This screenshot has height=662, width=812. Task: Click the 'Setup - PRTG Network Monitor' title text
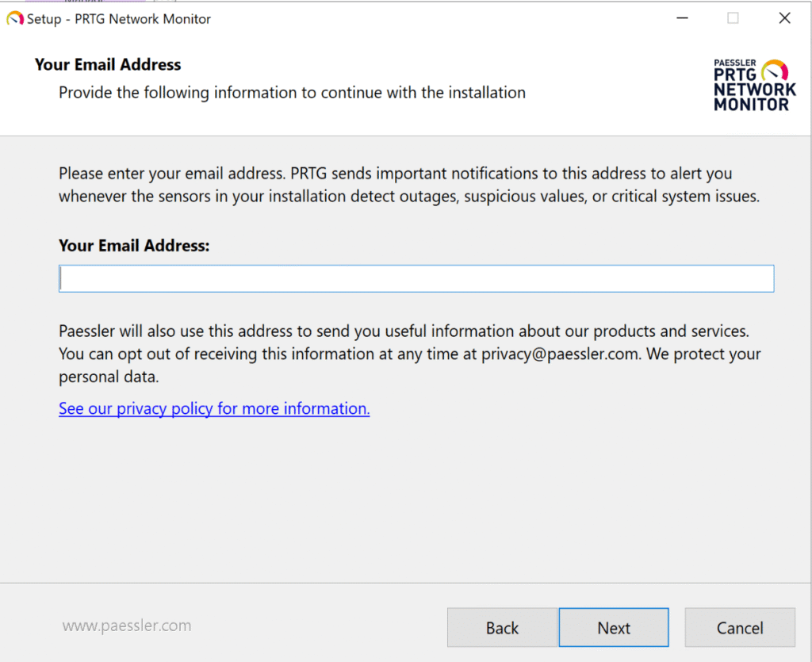click(x=119, y=19)
